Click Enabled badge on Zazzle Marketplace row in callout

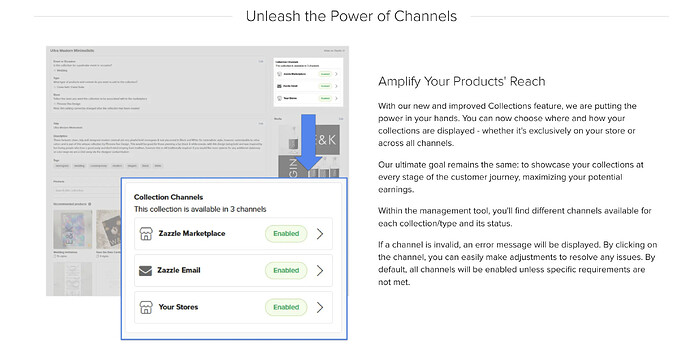pyautogui.click(x=286, y=234)
